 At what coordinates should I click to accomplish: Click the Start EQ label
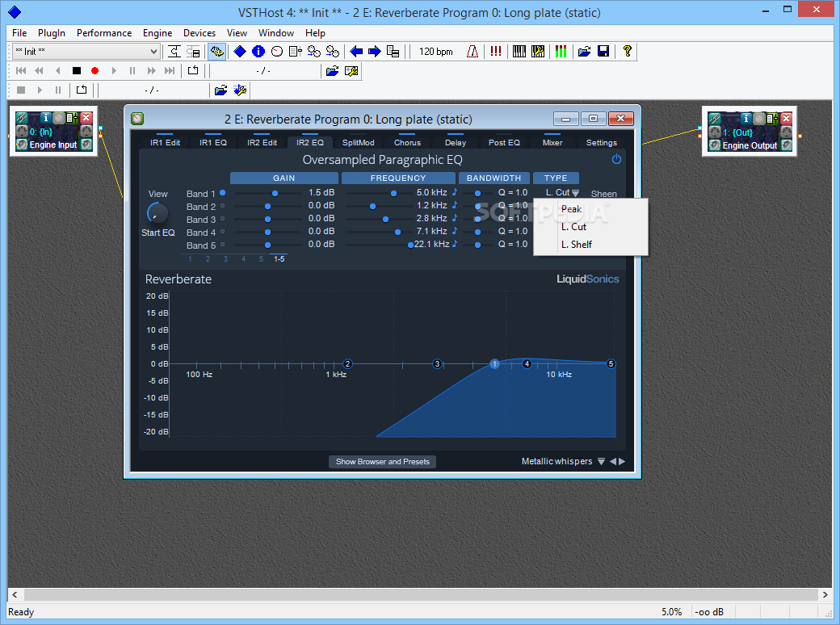[x=158, y=233]
